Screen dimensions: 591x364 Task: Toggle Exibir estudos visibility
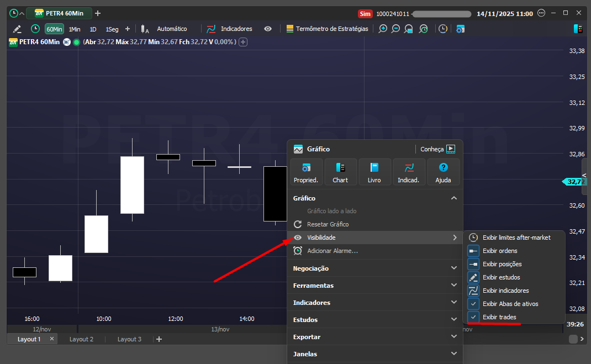514,277
